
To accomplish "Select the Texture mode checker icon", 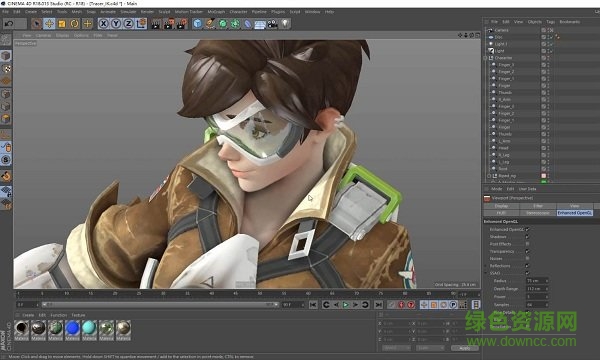I will 6,69.
